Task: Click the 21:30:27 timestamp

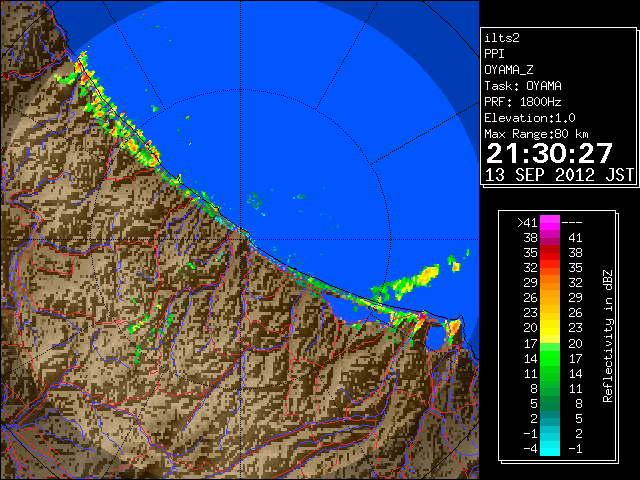Action: (549, 153)
